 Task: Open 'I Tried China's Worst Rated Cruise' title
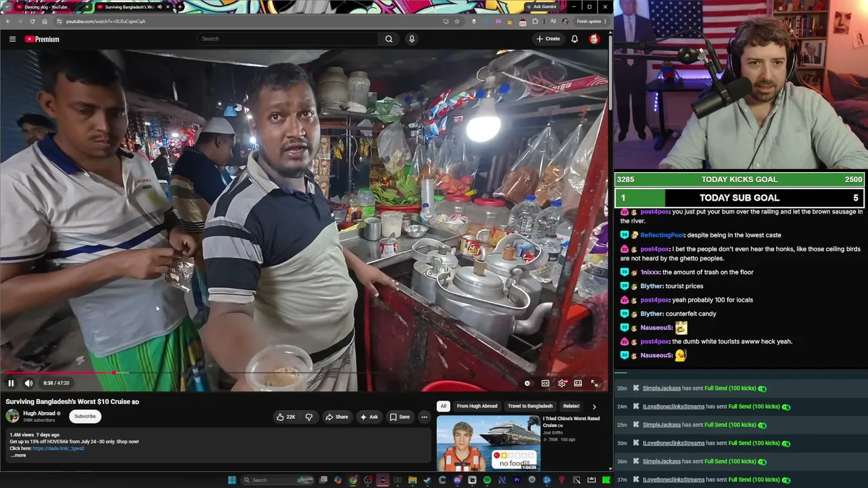[572, 422]
